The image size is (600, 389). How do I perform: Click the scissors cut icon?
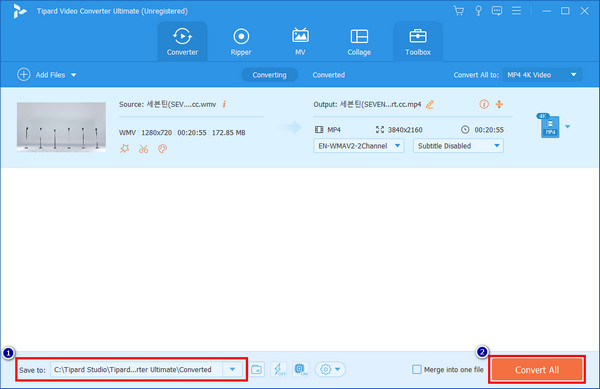(143, 149)
